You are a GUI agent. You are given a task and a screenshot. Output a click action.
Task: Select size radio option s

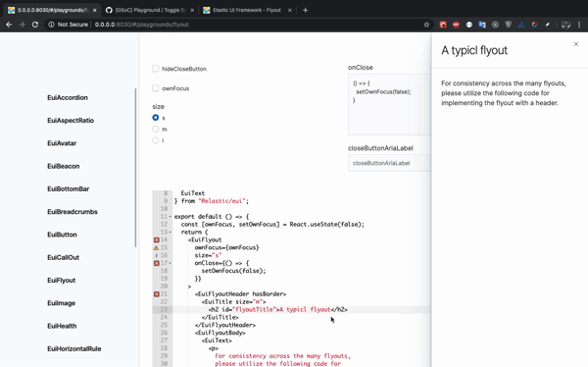(x=155, y=118)
